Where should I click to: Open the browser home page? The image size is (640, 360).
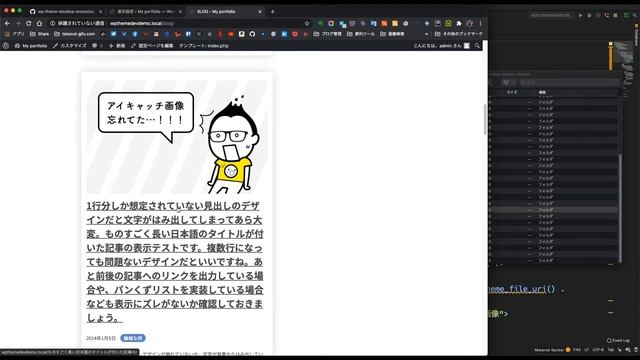pos(40,24)
